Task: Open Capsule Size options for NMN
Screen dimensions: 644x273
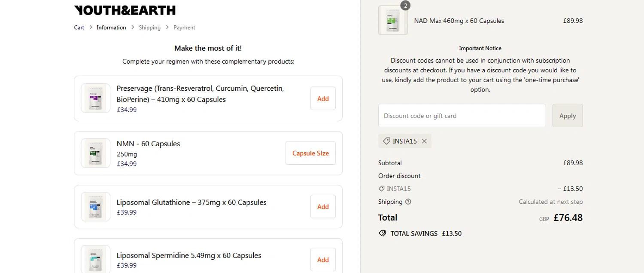Action: tap(310, 153)
